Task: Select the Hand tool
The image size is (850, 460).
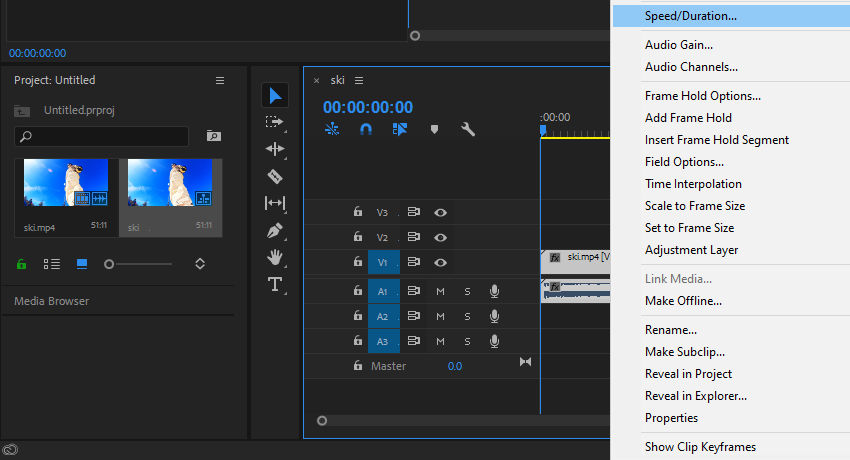Action: point(275,257)
